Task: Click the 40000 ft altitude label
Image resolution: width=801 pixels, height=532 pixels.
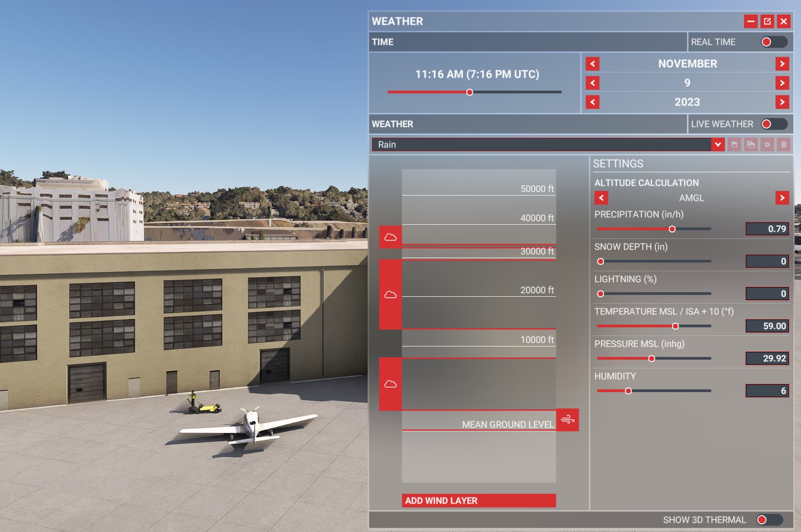Action: point(537,218)
